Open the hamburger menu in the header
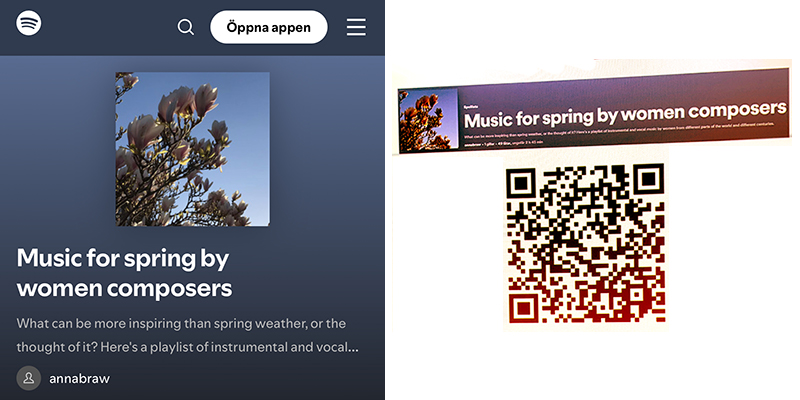The height and width of the screenshot is (400, 800). tap(356, 27)
